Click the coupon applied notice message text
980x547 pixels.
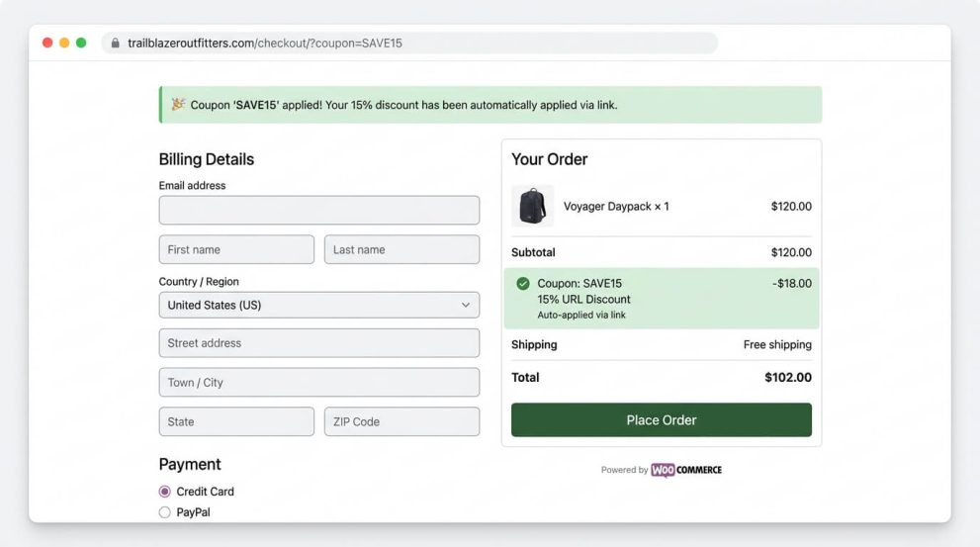[x=403, y=105]
